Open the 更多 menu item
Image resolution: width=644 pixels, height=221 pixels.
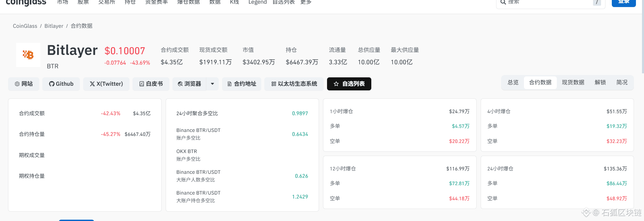306,2
